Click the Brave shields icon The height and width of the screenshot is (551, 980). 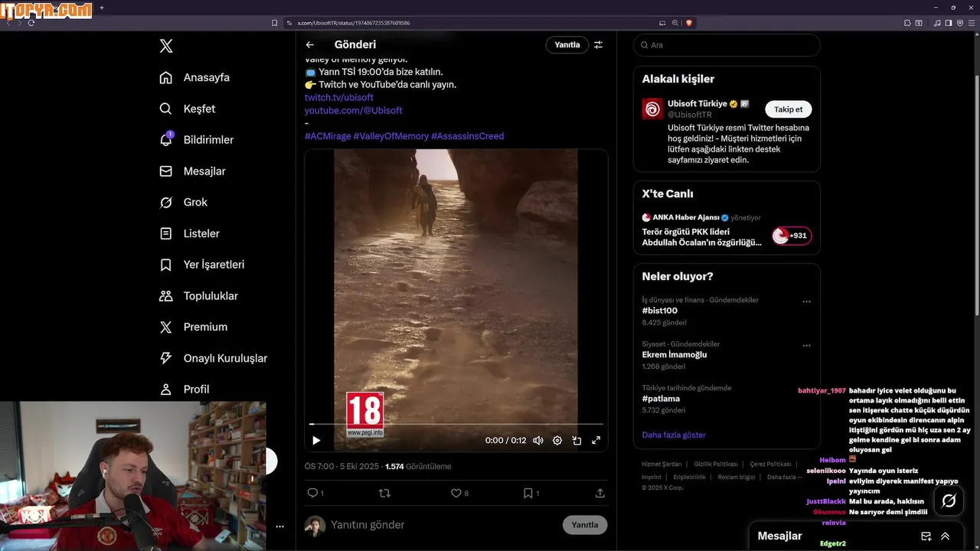pyautogui.click(x=689, y=23)
